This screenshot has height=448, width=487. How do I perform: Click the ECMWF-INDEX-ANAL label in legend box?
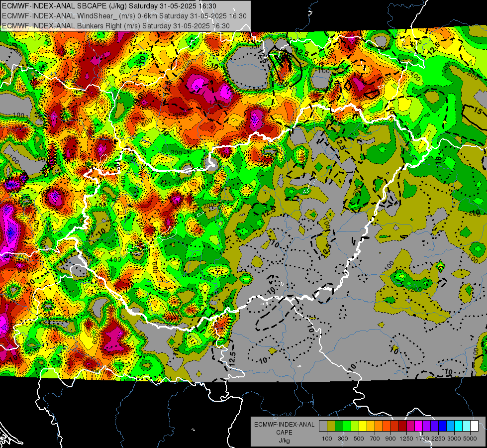(x=284, y=425)
